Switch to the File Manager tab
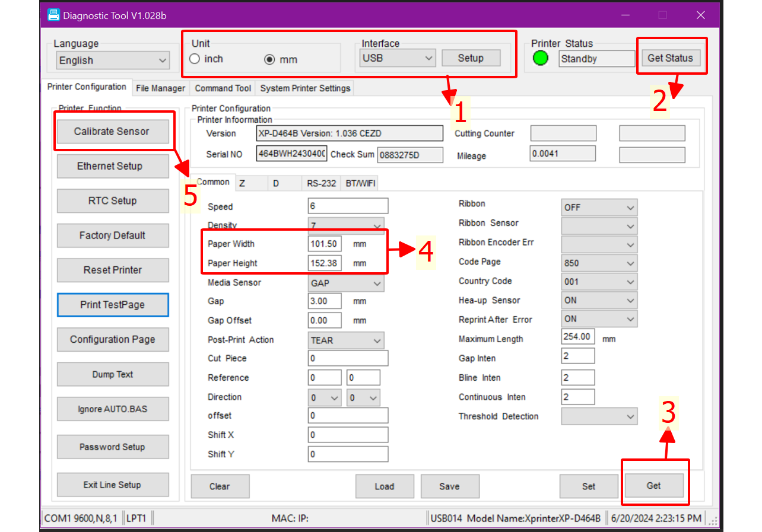This screenshot has height=532, width=762. pos(160,88)
